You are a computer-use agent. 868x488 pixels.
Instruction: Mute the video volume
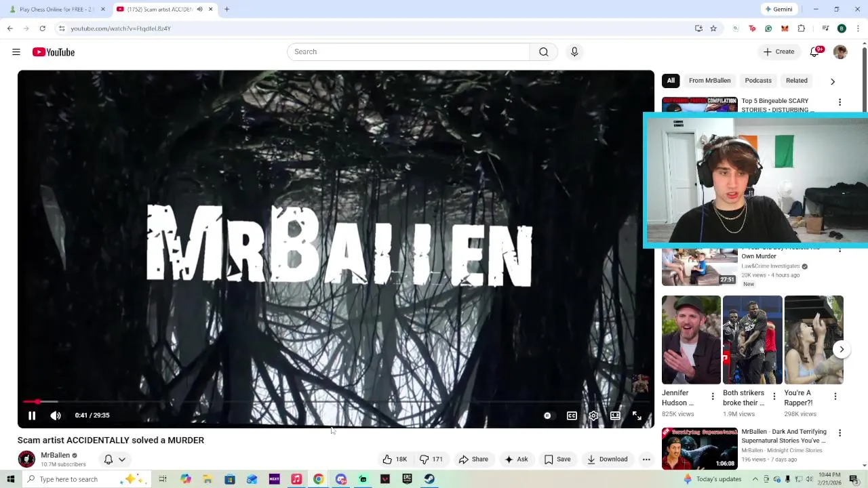pos(56,415)
